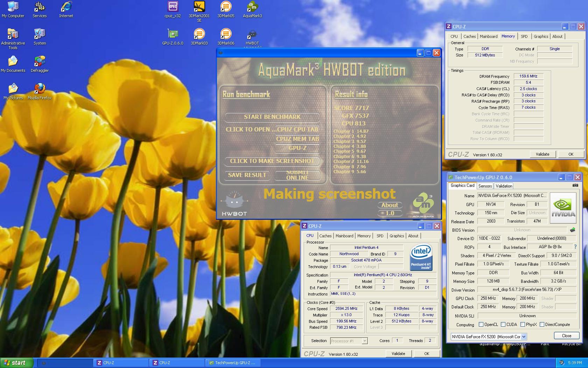Open 3DMark2001 SE desktop shortcut

point(199,12)
